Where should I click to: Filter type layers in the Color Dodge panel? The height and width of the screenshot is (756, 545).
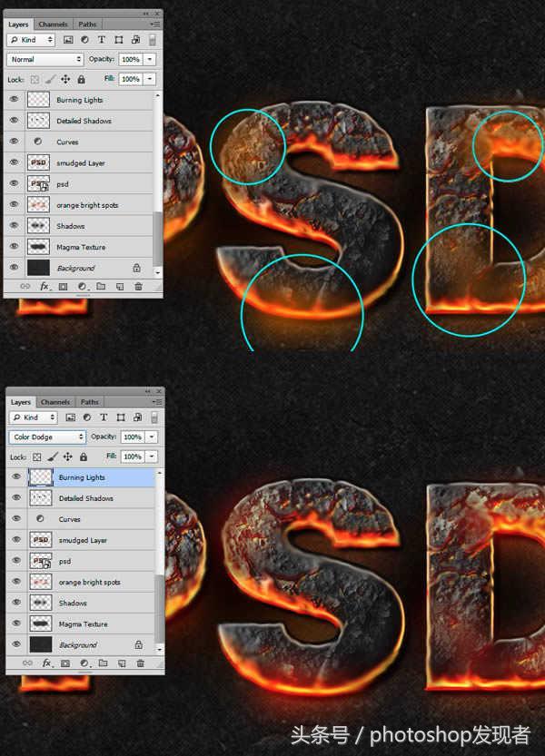coord(104,417)
